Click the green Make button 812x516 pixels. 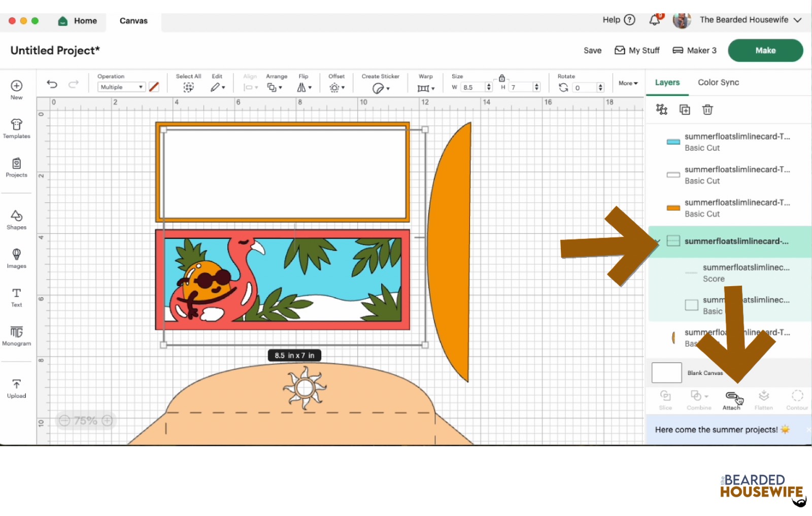(x=765, y=50)
